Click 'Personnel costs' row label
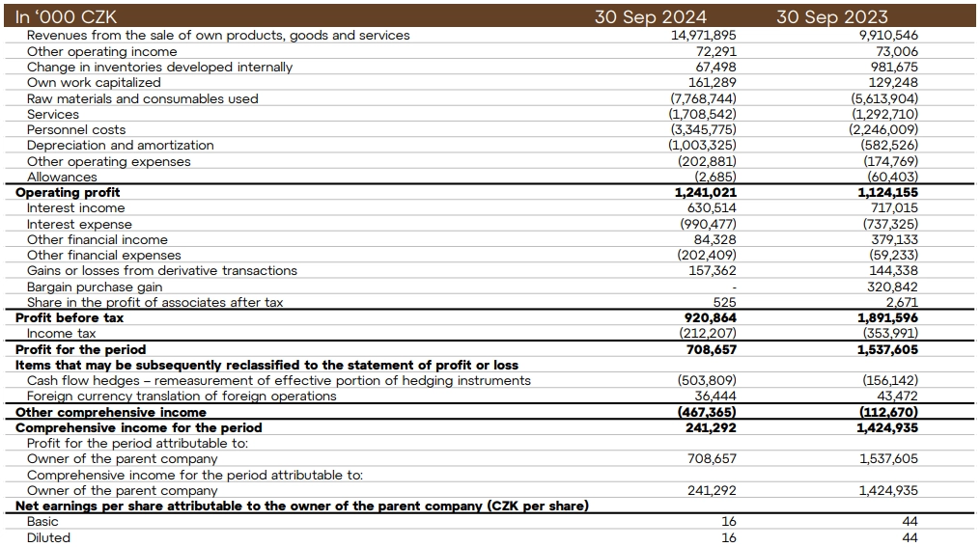Viewport: 980px width, 547px height. pyautogui.click(x=76, y=130)
